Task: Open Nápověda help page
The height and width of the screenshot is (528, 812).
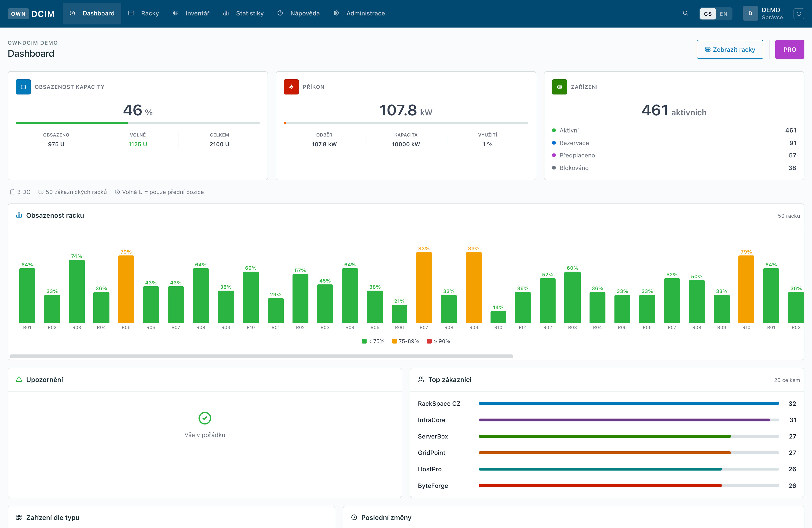Action: (298, 13)
